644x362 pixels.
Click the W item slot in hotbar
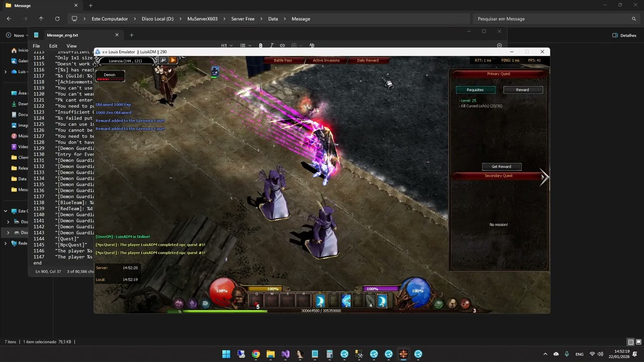[x=272, y=301]
